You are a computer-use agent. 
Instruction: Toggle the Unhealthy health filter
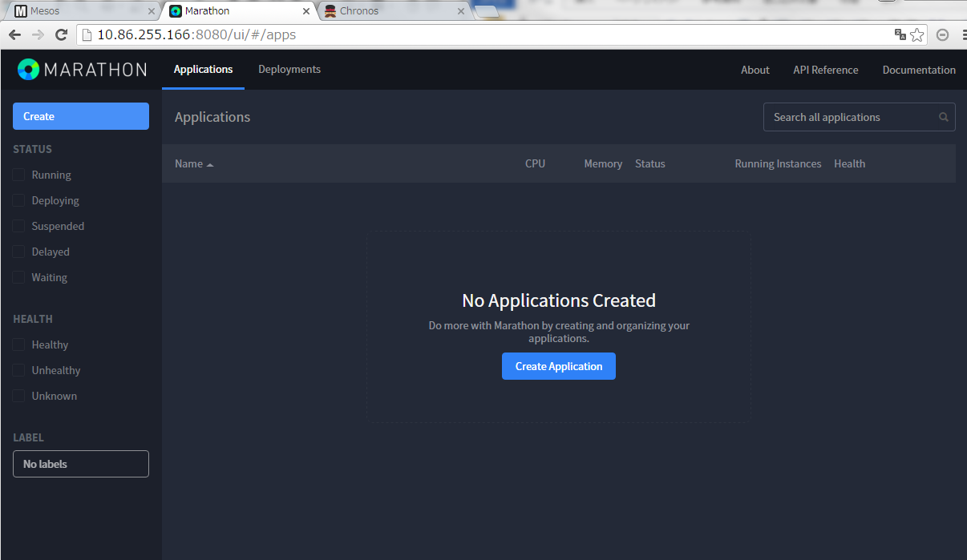point(18,370)
